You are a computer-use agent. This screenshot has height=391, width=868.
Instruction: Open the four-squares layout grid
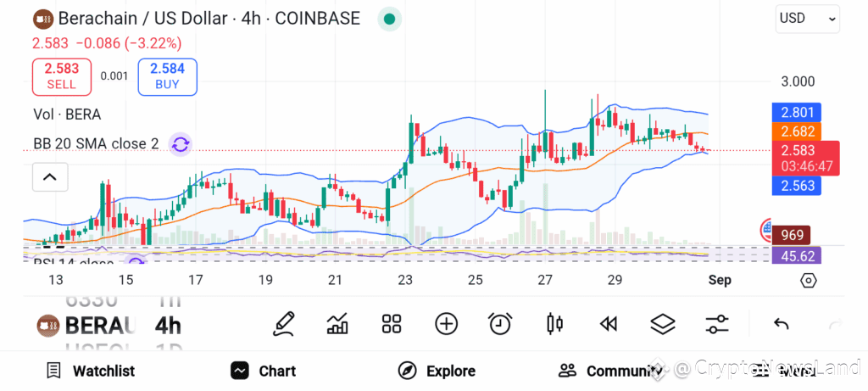point(392,324)
